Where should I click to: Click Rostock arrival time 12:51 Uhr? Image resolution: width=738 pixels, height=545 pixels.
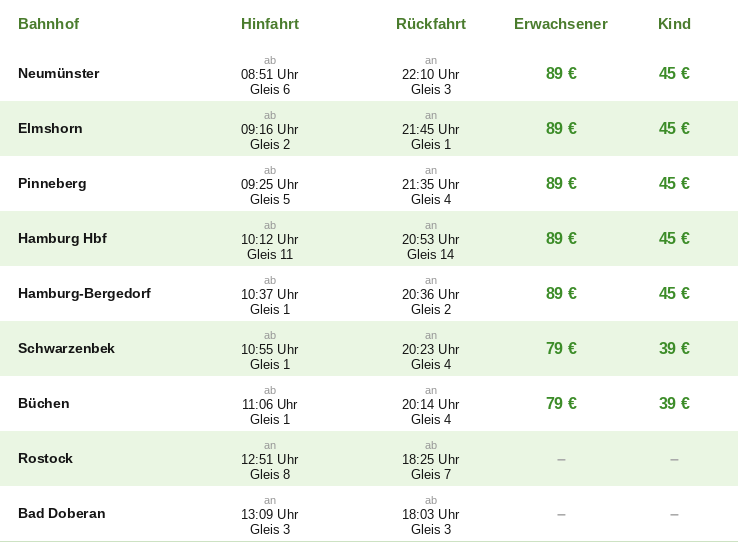[x=270, y=459]
